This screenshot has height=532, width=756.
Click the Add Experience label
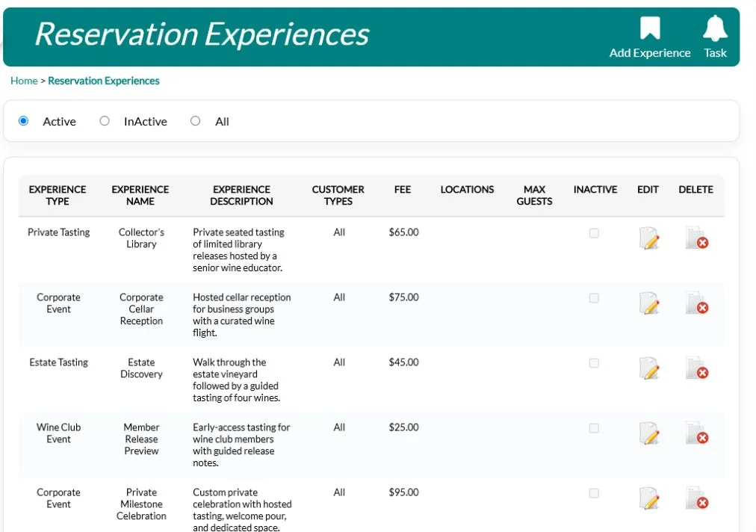coord(649,53)
